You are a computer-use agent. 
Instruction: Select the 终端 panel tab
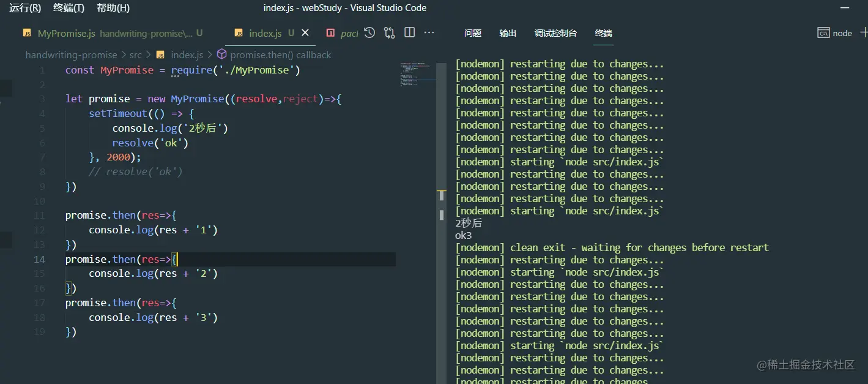(x=603, y=33)
